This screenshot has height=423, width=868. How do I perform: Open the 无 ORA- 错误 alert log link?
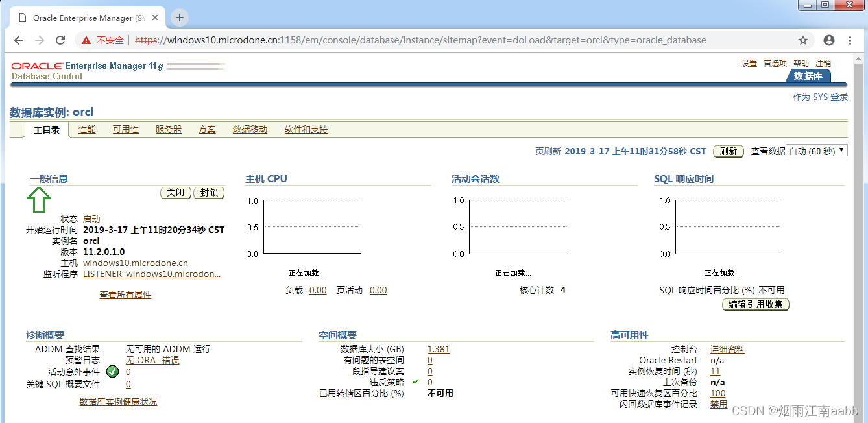(152, 360)
